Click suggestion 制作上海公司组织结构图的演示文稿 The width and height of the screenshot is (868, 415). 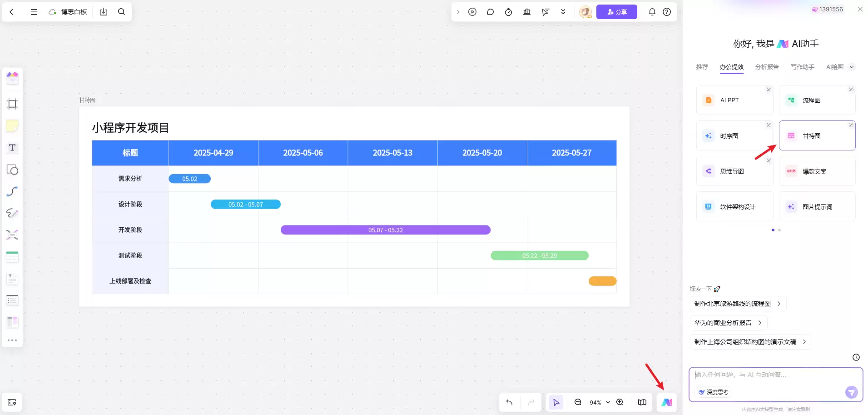(x=750, y=342)
